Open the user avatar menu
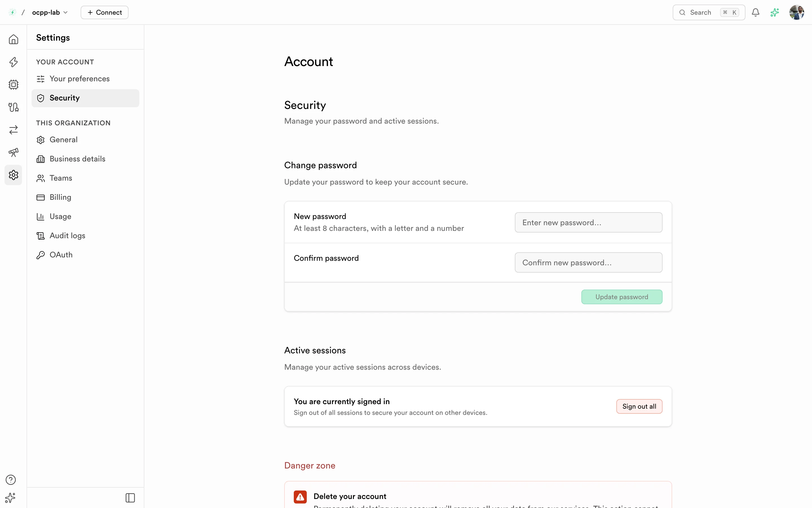Image resolution: width=812 pixels, height=508 pixels. coord(796,12)
